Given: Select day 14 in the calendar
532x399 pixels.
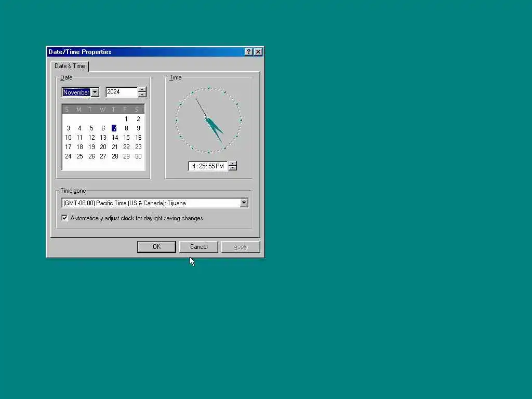Looking at the screenshot, I should click(115, 137).
